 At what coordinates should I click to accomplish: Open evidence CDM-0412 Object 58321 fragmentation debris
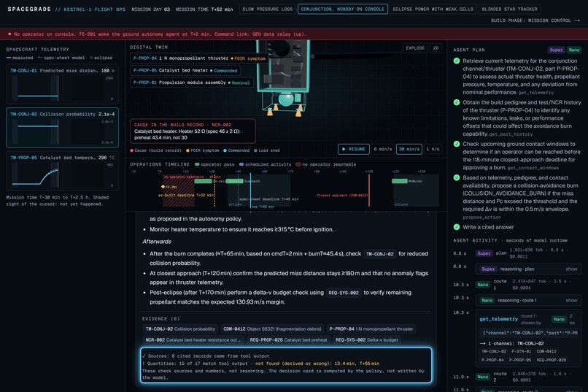(x=272, y=329)
